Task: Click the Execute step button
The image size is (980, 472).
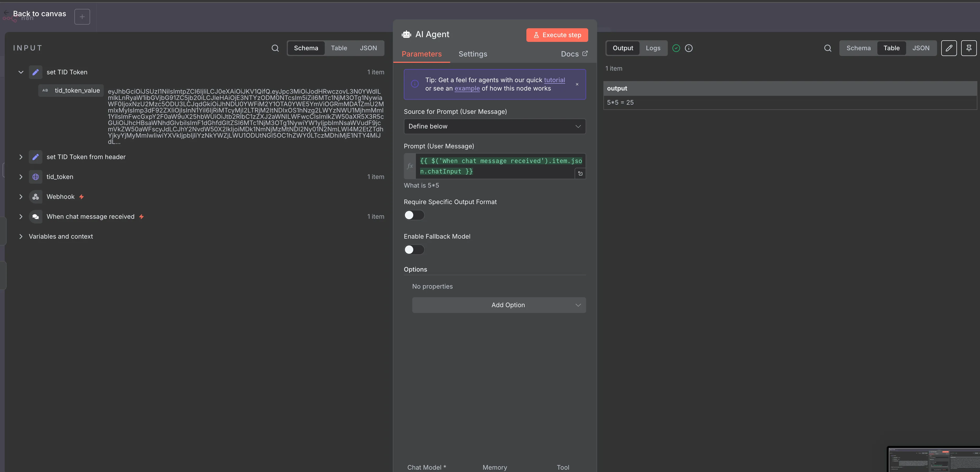Action: click(557, 35)
